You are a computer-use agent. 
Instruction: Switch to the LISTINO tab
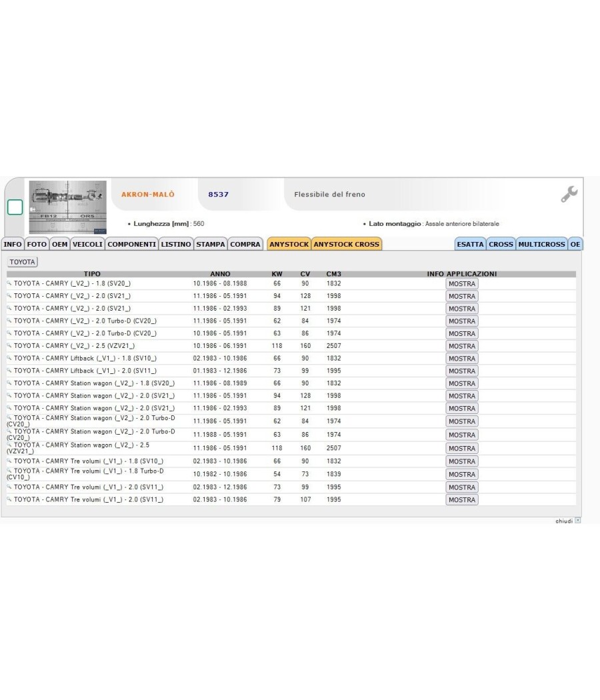176,244
